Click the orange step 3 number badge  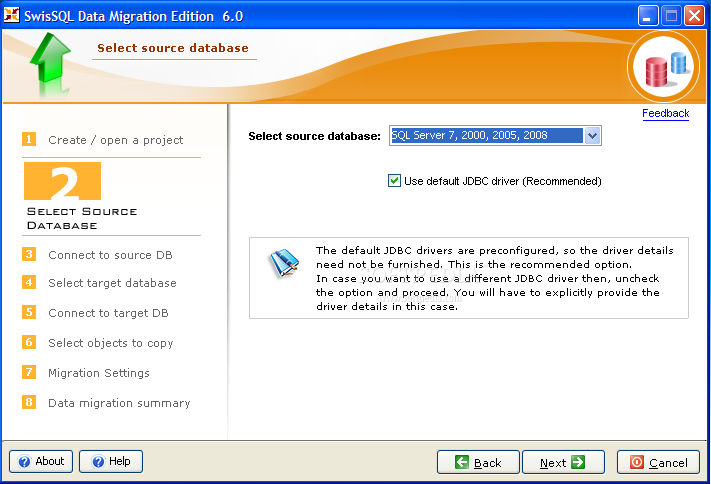coord(29,254)
